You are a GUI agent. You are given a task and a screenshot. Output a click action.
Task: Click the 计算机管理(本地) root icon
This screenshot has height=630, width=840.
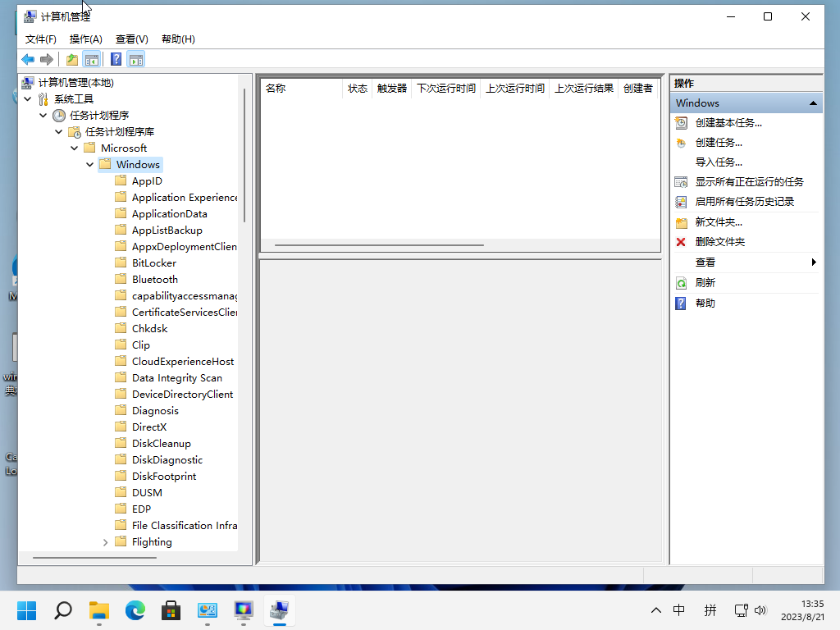click(x=28, y=83)
